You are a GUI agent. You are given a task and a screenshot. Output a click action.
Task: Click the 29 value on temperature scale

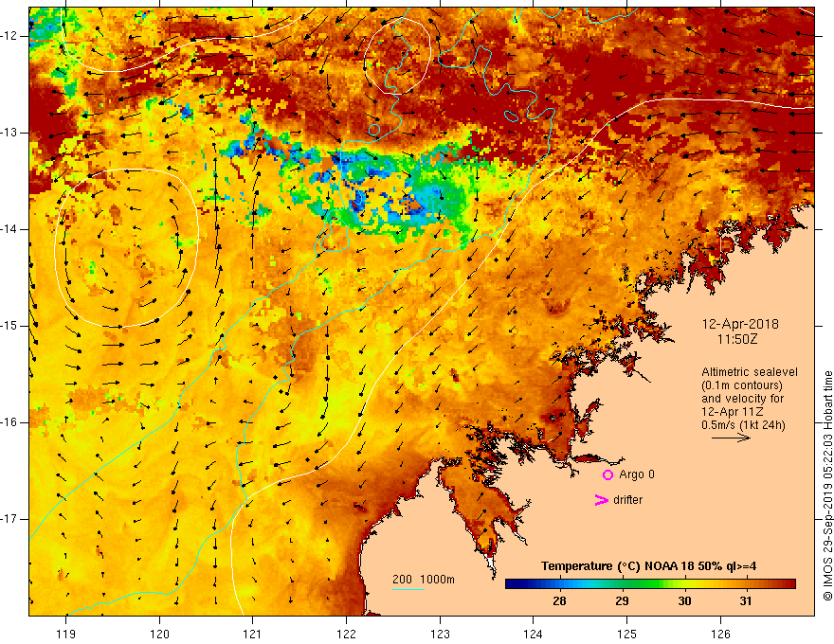coord(622,601)
